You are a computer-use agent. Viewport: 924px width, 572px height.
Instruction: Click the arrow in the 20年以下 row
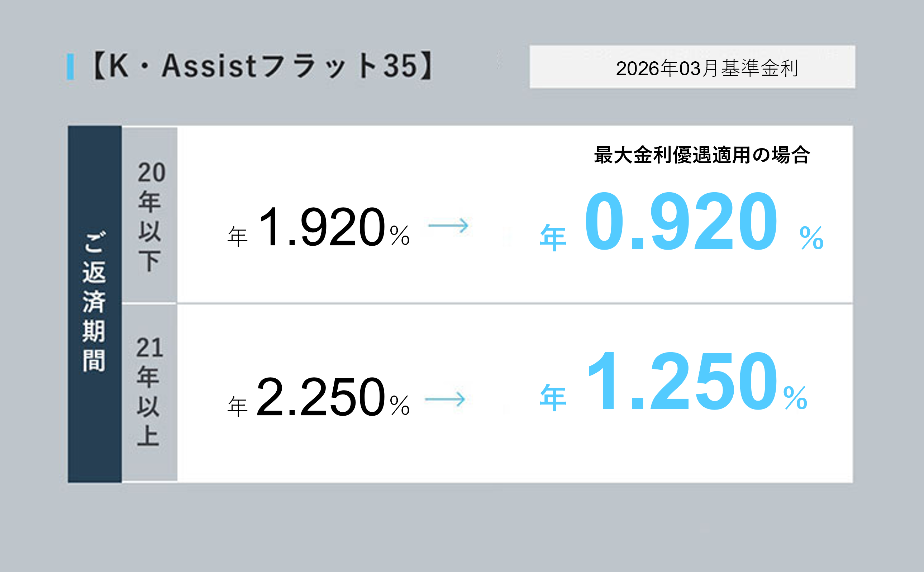(448, 226)
